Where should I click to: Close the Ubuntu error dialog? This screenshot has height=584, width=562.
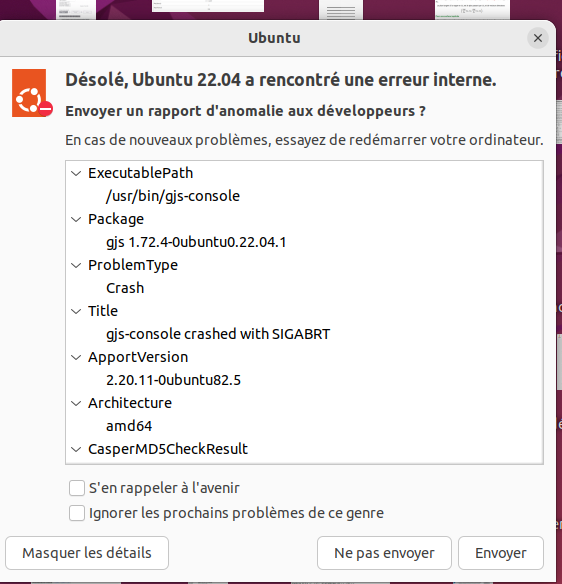[x=537, y=38]
